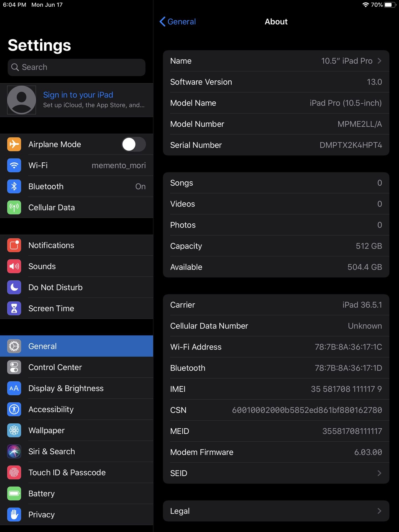The height and width of the screenshot is (532, 399).
Task: Open Wi-Fi settings row label
Action: pos(38,165)
